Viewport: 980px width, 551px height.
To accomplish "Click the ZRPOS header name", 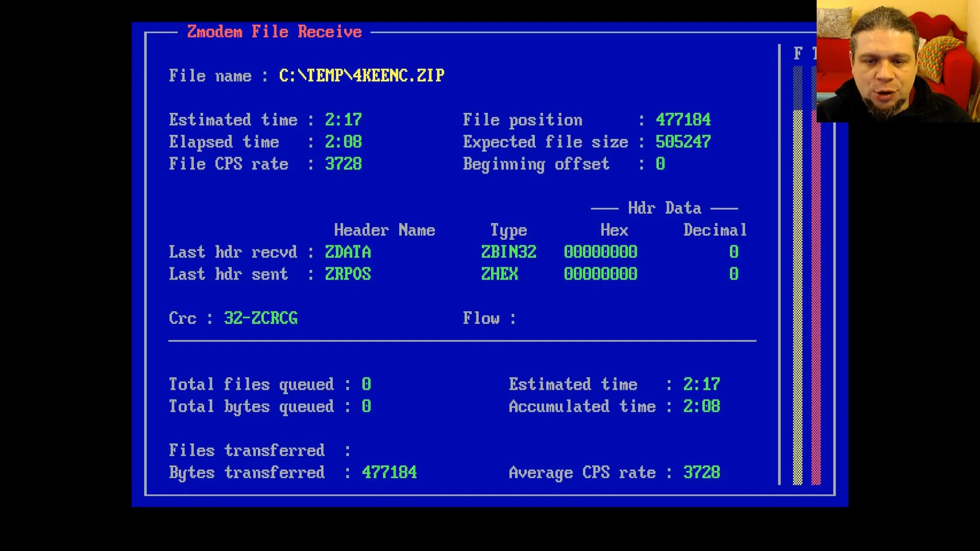I will pos(348,274).
